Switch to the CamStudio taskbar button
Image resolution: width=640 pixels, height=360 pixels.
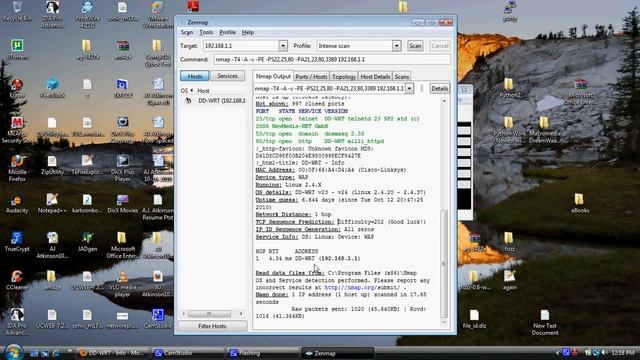coord(188,353)
